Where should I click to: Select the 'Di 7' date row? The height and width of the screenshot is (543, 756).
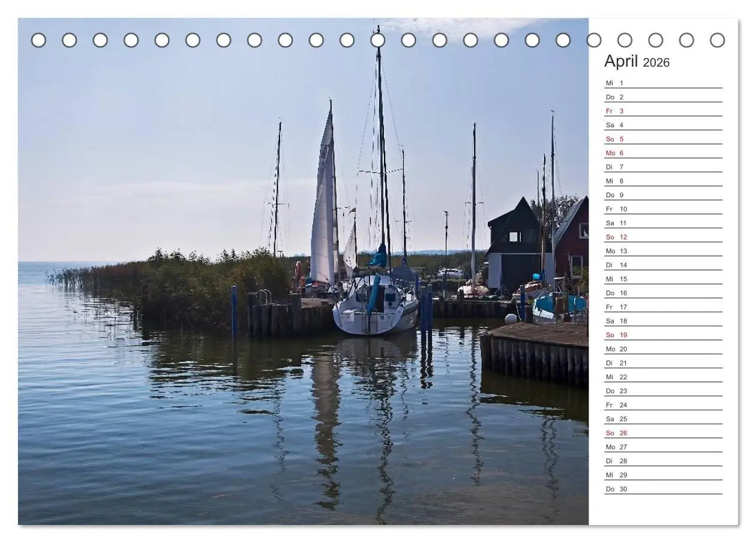click(663, 167)
